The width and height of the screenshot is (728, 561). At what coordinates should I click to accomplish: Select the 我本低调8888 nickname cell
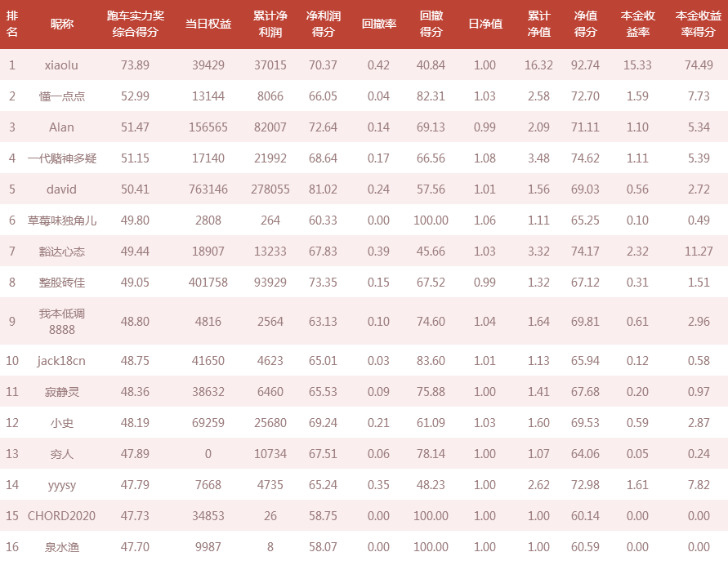tap(62, 322)
